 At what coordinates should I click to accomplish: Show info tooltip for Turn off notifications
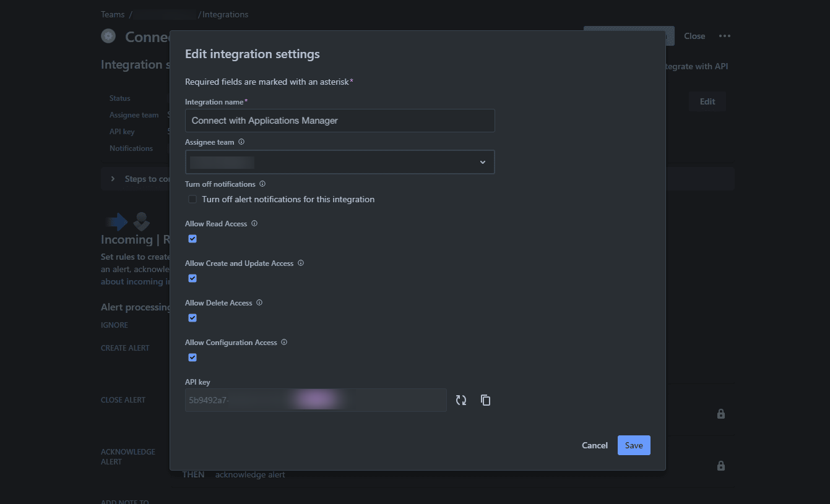[x=262, y=184]
